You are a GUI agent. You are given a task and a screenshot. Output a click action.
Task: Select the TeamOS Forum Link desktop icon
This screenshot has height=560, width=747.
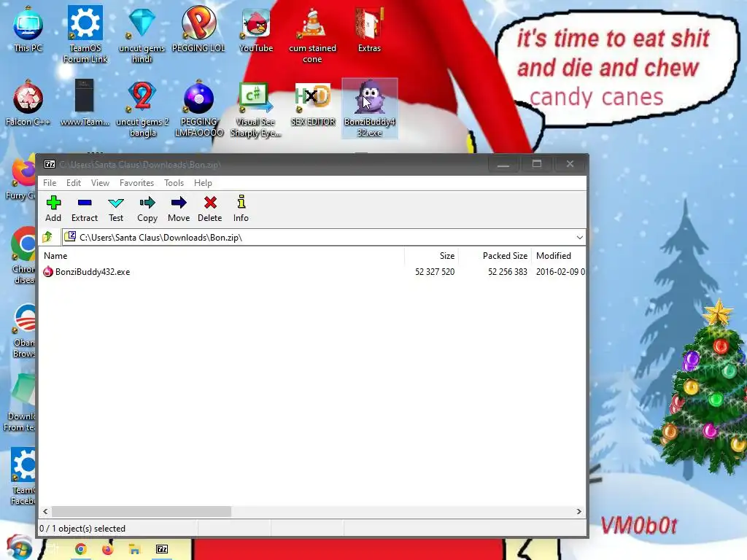pyautogui.click(x=85, y=34)
